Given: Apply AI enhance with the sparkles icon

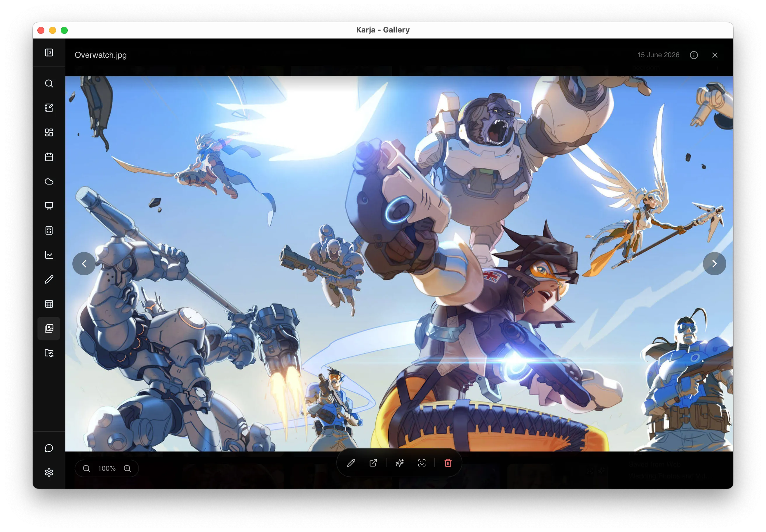Looking at the screenshot, I should point(400,463).
